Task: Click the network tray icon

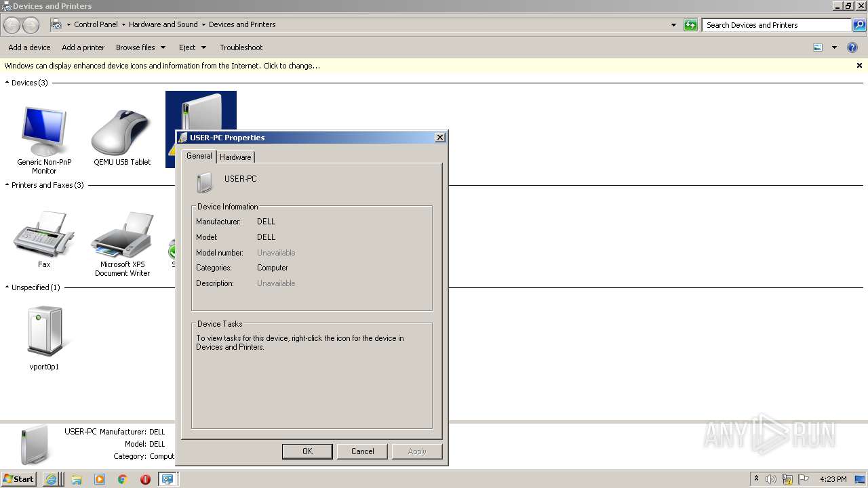Action: [x=787, y=479]
